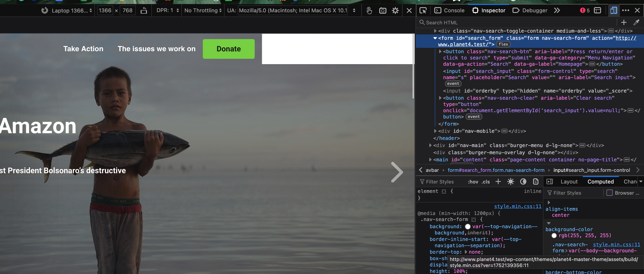Click the Donate button
Image resolution: width=644 pixels, height=274 pixels.
click(x=229, y=49)
